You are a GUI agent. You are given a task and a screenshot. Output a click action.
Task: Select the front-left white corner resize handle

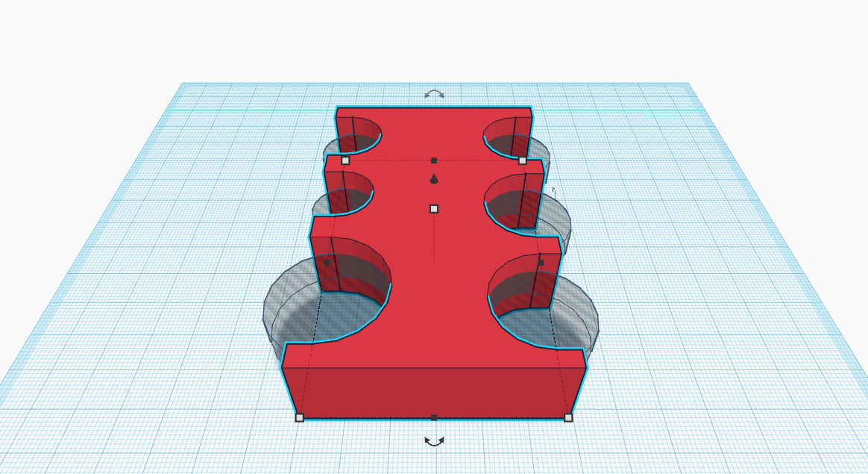(x=300, y=417)
